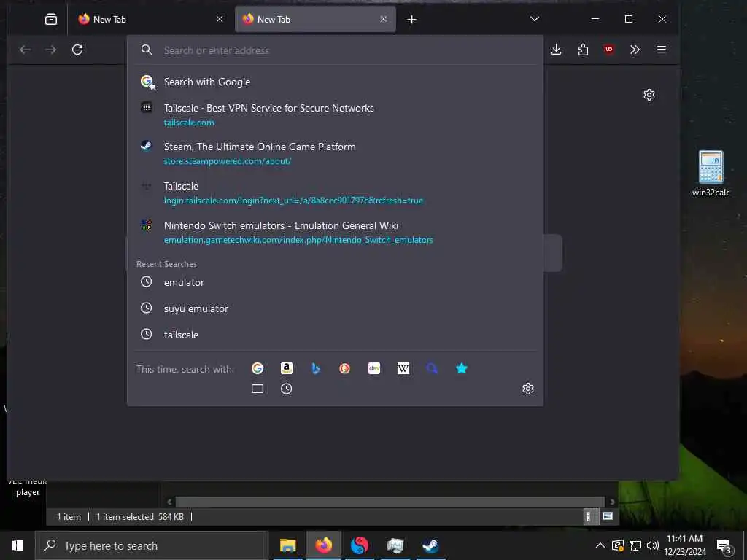Select the second, active New Tab
The width and height of the screenshot is (747, 560).
(x=315, y=19)
